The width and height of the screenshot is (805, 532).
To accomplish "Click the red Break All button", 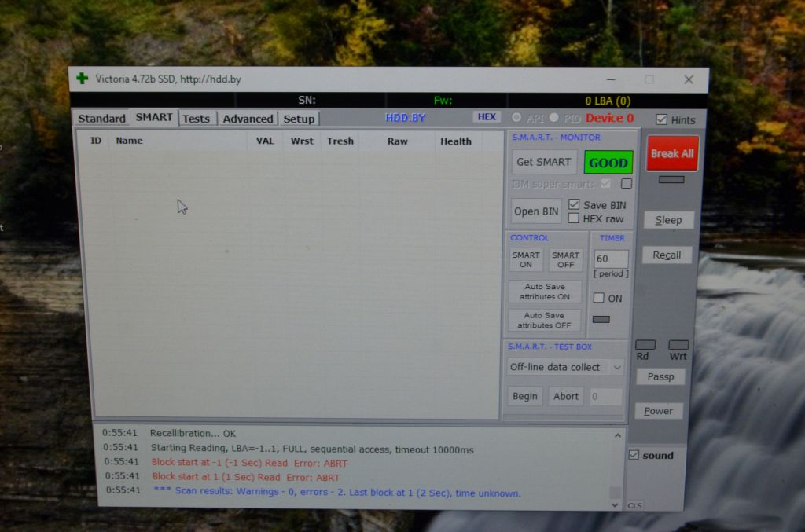I will [672, 153].
